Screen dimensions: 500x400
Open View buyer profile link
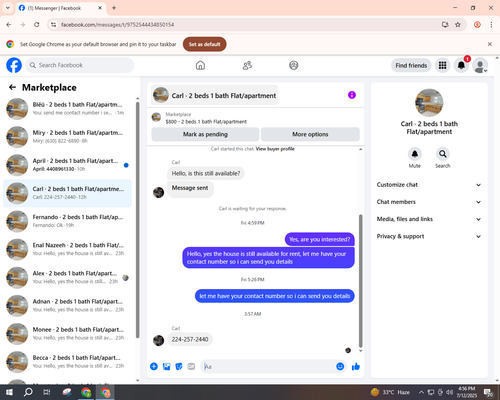(x=275, y=149)
